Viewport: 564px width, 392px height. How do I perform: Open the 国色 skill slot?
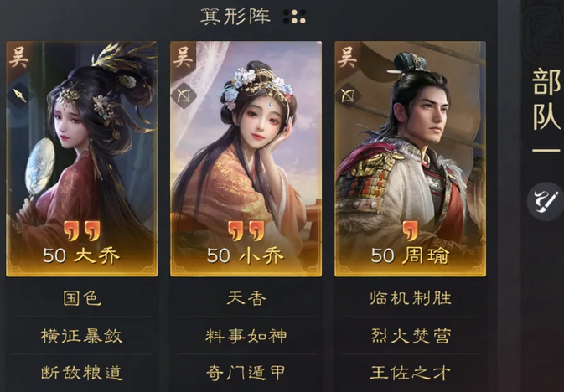[82, 298]
